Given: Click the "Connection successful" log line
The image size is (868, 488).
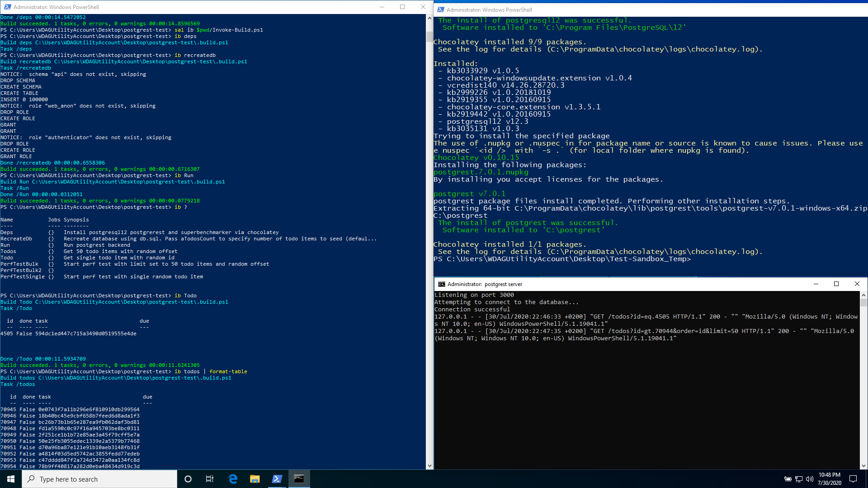Looking at the screenshot, I should tap(472, 310).
